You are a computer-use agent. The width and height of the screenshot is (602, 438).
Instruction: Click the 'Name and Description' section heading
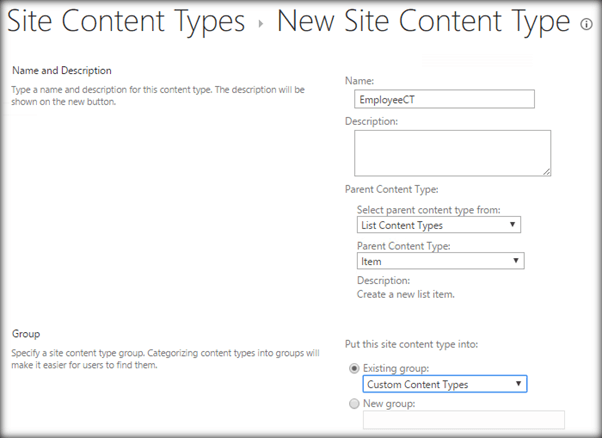tap(61, 70)
